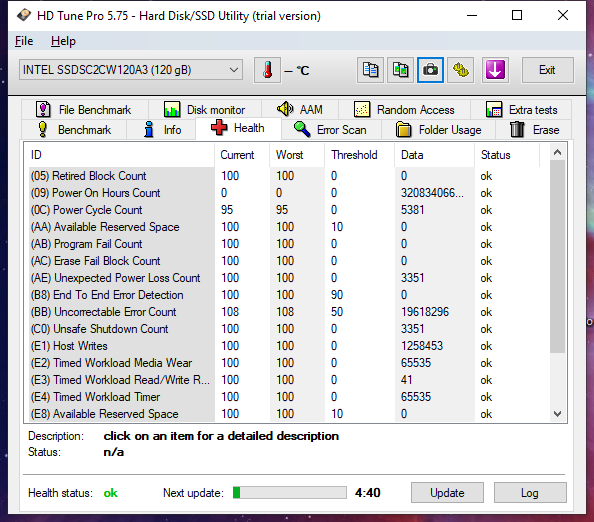This screenshot has height=522, width=594.
Task: Save screenshot camera icon
Action: 430,70
